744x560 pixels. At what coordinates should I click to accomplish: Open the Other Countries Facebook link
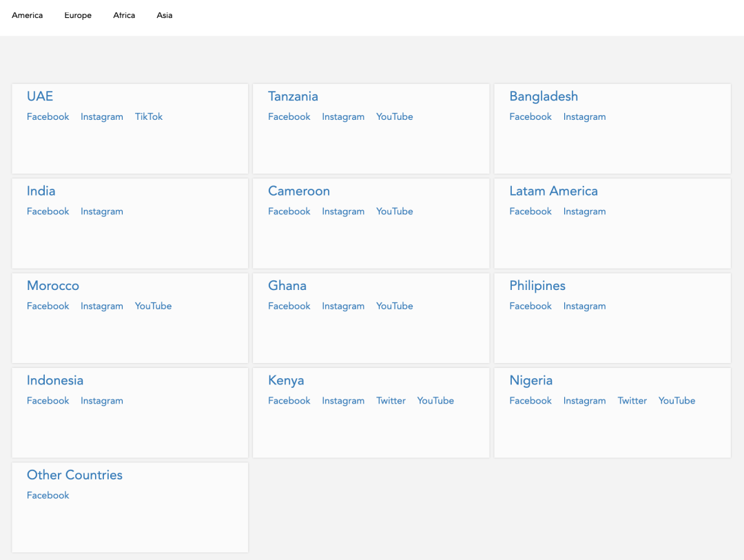click(48, 495)
